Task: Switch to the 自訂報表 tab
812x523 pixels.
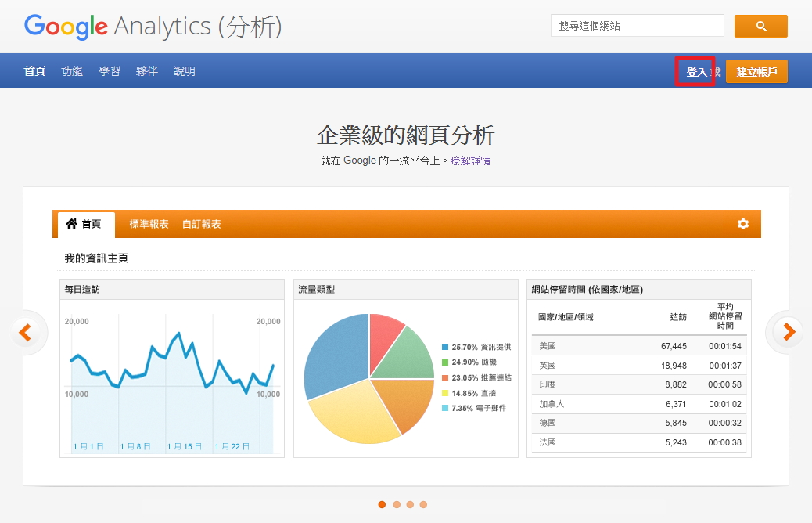Action: coord(202,224)
